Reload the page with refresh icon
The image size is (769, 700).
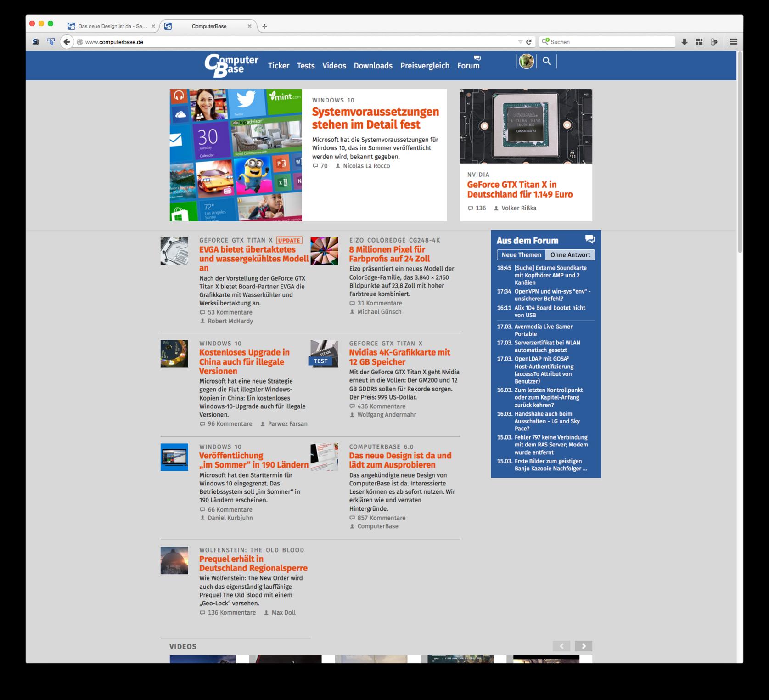[x=529, y=42]
